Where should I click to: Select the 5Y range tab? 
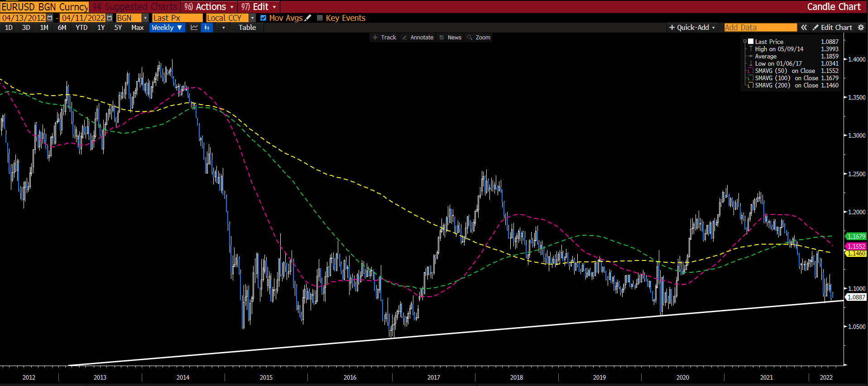pyautogui.click(x=118, y=28)
